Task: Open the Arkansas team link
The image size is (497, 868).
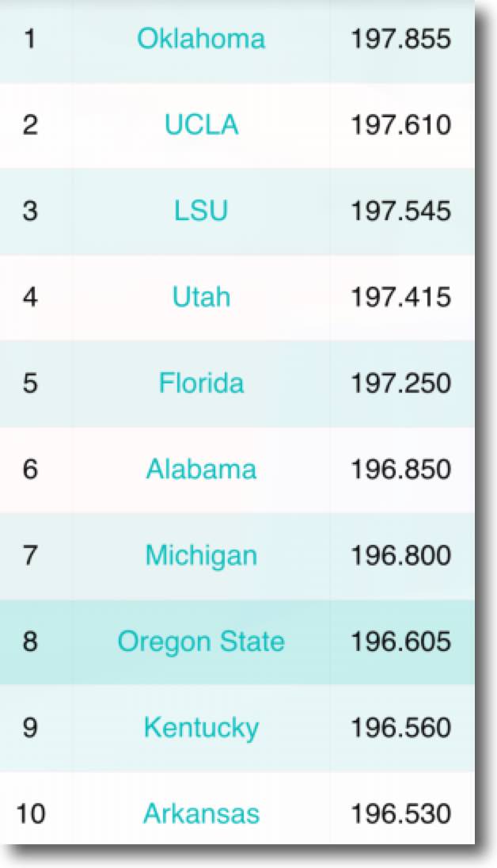Action: pos(201,813)
